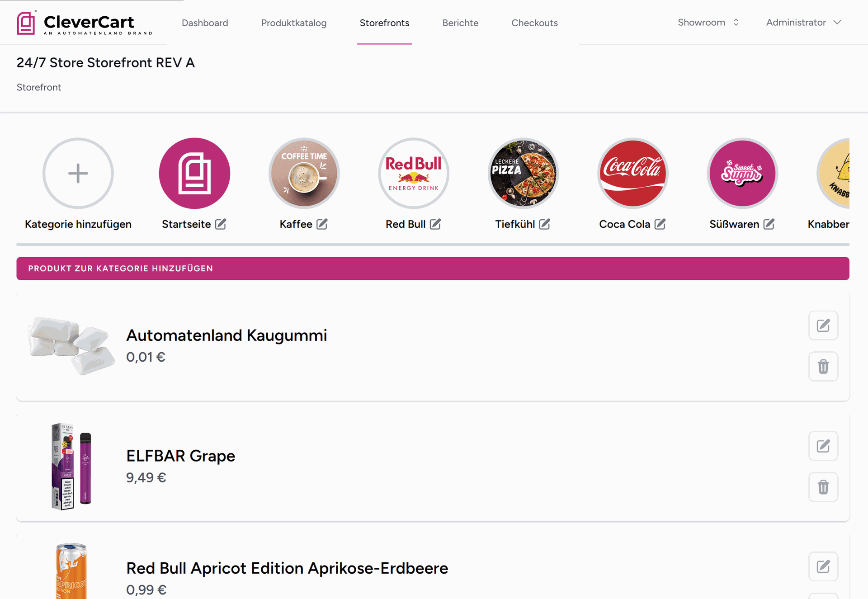
Task: Go to the Produktkatalog tab
Action: click(x=294, y=23)
